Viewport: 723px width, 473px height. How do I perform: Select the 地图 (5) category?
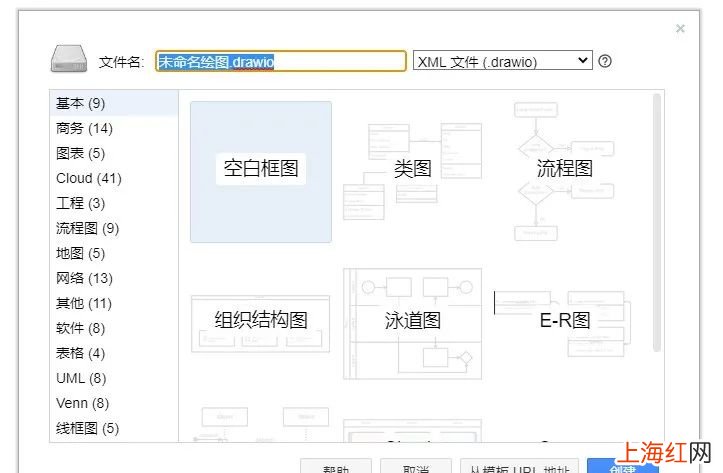[114, 253]
